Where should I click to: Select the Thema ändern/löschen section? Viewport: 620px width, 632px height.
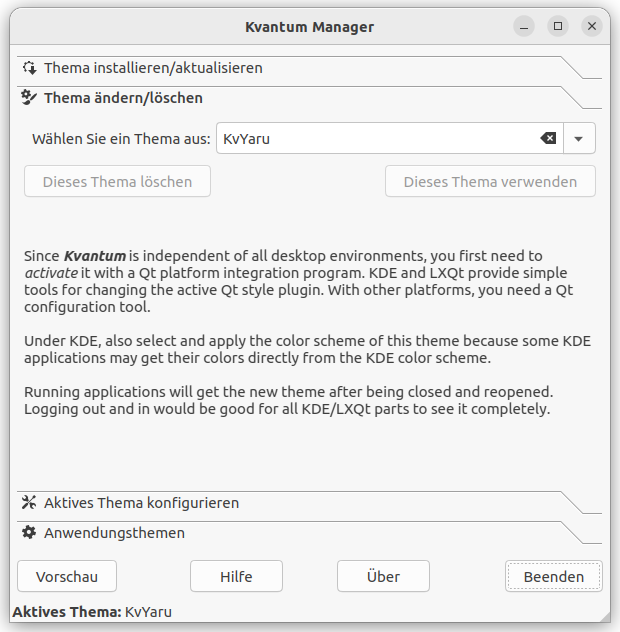pos(309,98)
